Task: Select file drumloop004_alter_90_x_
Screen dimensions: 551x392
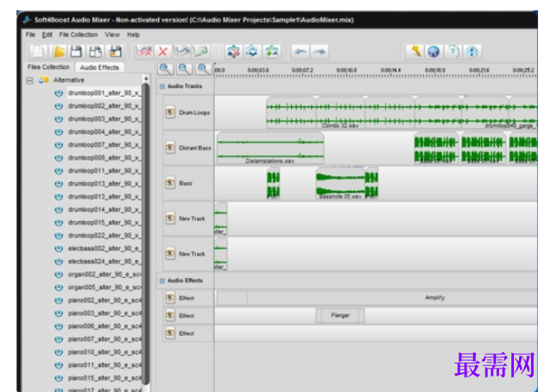Action: click(104, 132)
